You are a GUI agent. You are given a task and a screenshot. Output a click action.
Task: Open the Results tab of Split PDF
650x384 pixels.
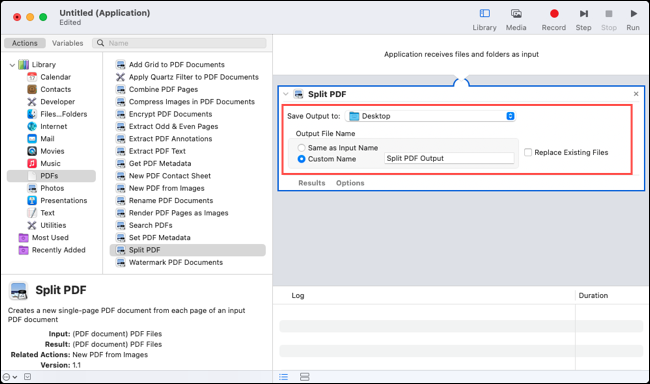pos(312,183)
